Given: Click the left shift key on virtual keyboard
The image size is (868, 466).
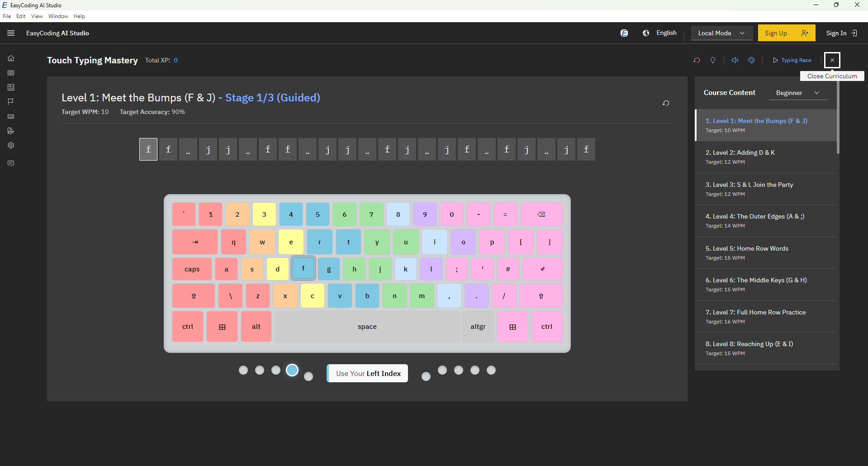Looking at the screenshot, I should 194,296.
